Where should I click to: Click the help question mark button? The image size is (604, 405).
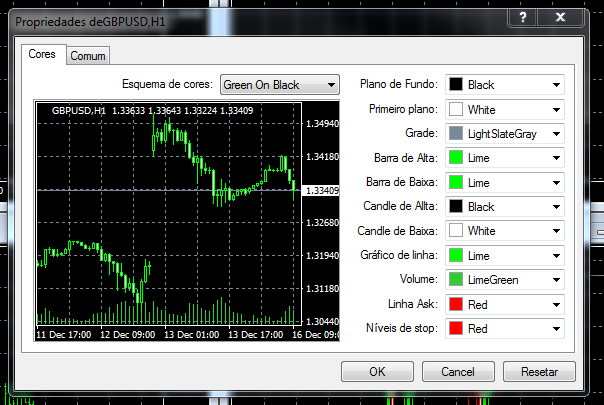[523, 17]
